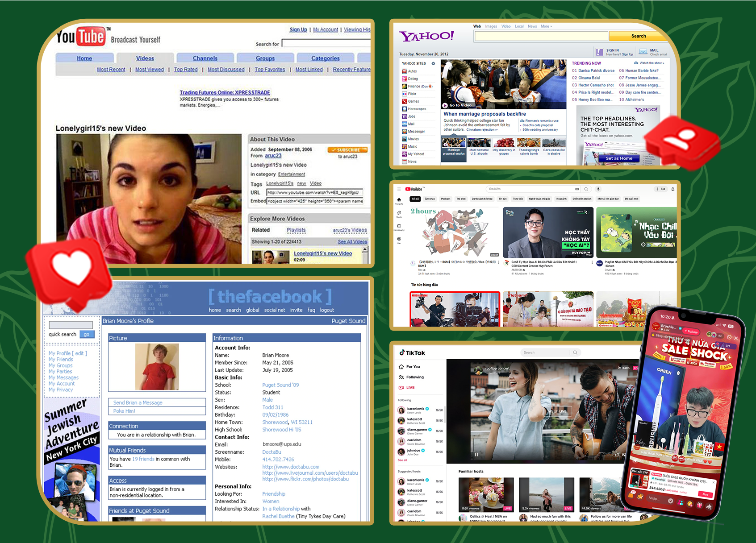The image size is (756, 543).
Task: Expand the Yahoo More search dropdown
Action: coord(547,26)
